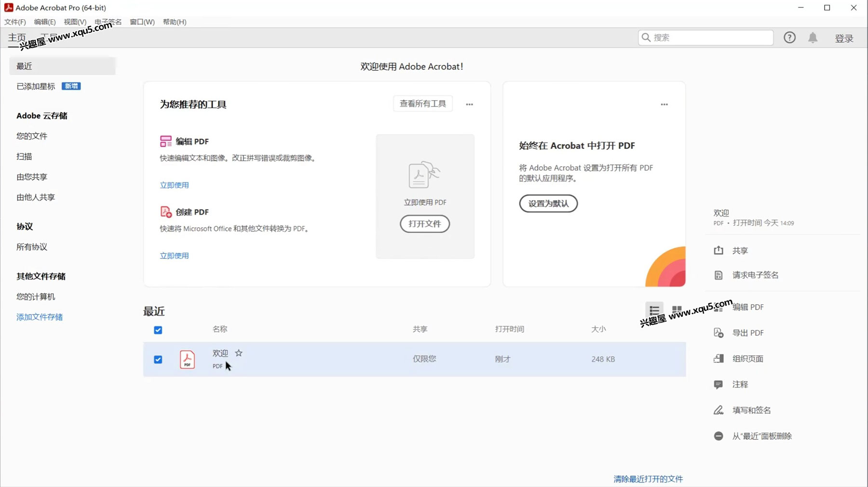The width and height of the screenshot is (868, 487).
Task: Click 仅限您 sharing cell of 欢迎
Action: pos(424,359)
